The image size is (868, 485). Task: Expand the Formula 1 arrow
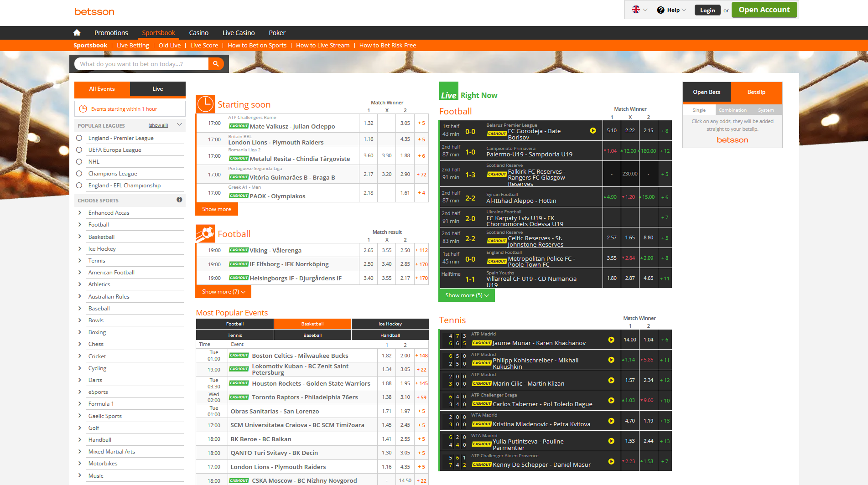80,404
